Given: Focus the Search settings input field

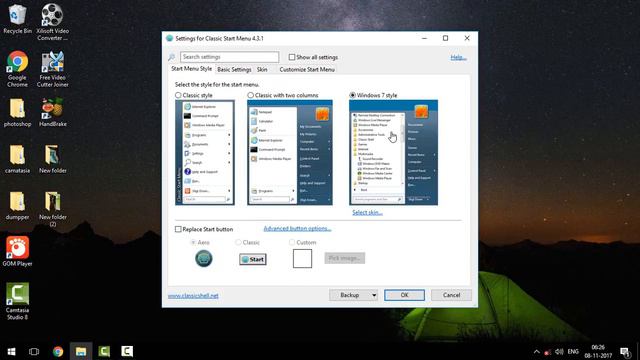Looking at the screenshot, I should tap(229, 57).
